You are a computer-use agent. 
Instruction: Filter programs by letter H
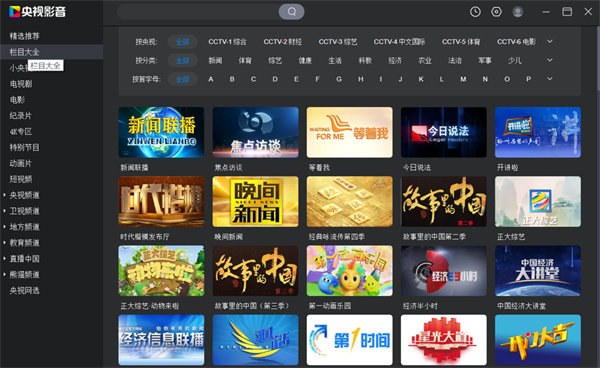click(x=360, y=79)
